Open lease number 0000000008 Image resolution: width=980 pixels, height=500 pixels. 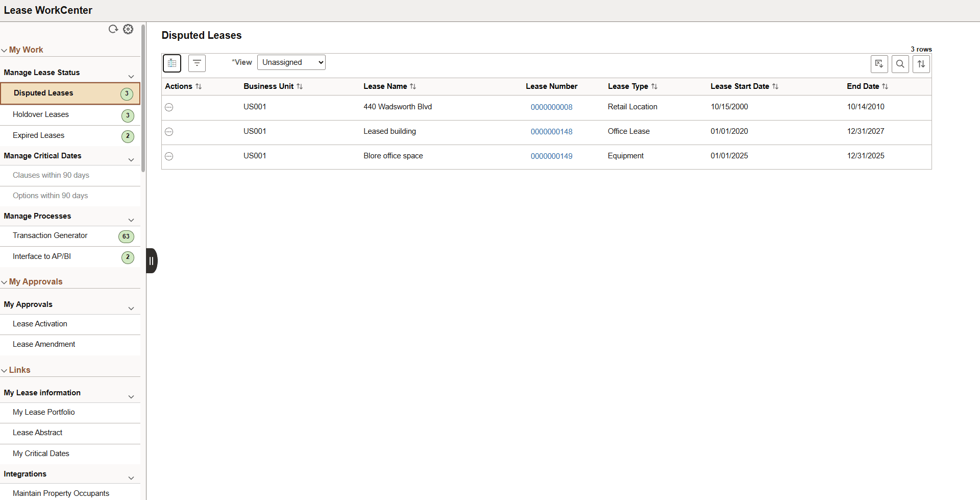coord(551,107)
